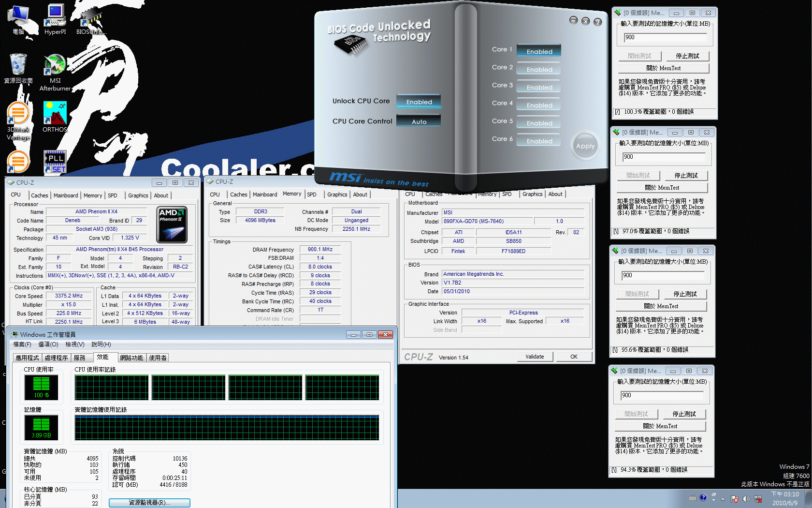
Task: Click the CPU-Z title icon in the Memory window
Action: pyautogui.click(x=210, y=181)
